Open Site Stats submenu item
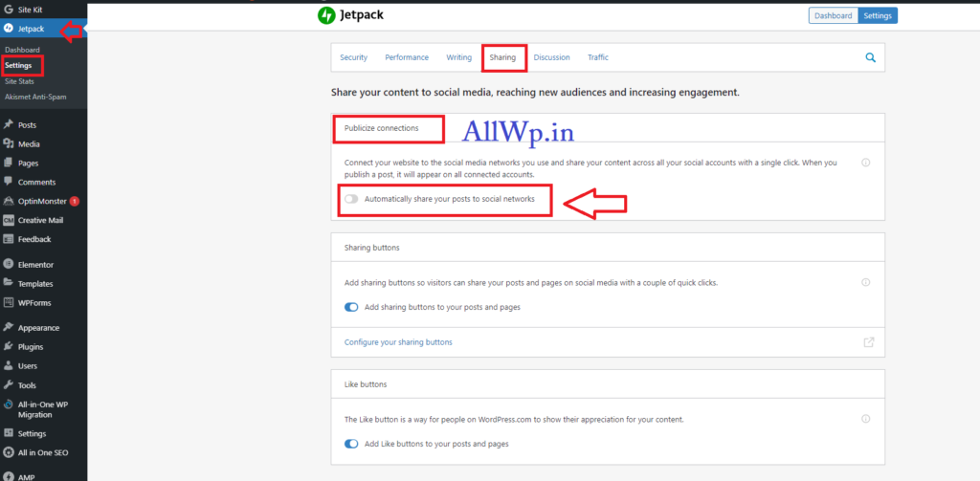Image resolution: width=980 pixels, height=481 pixels. (x=19, y=81)
